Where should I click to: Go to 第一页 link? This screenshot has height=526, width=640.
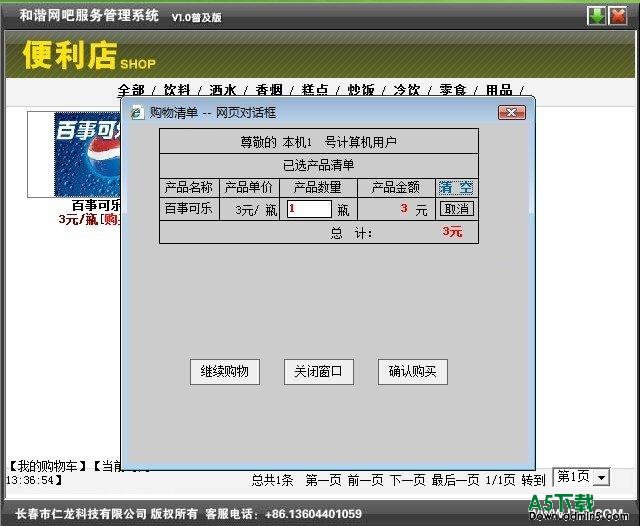323,480
